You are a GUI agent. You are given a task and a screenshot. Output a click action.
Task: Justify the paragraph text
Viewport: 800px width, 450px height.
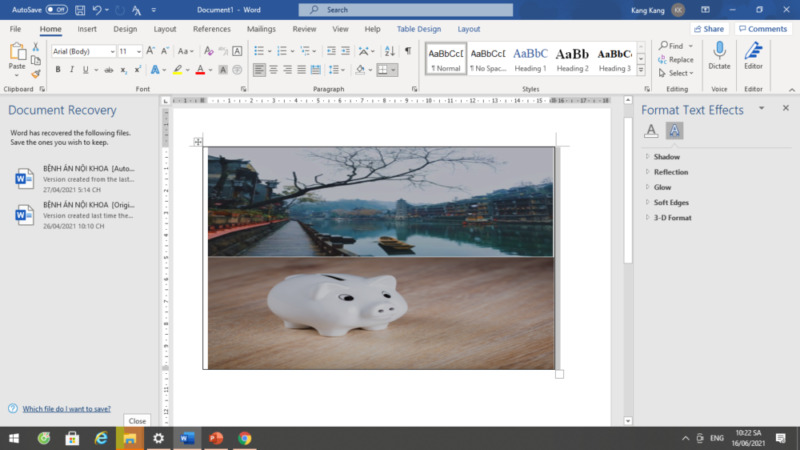[302, 70]
